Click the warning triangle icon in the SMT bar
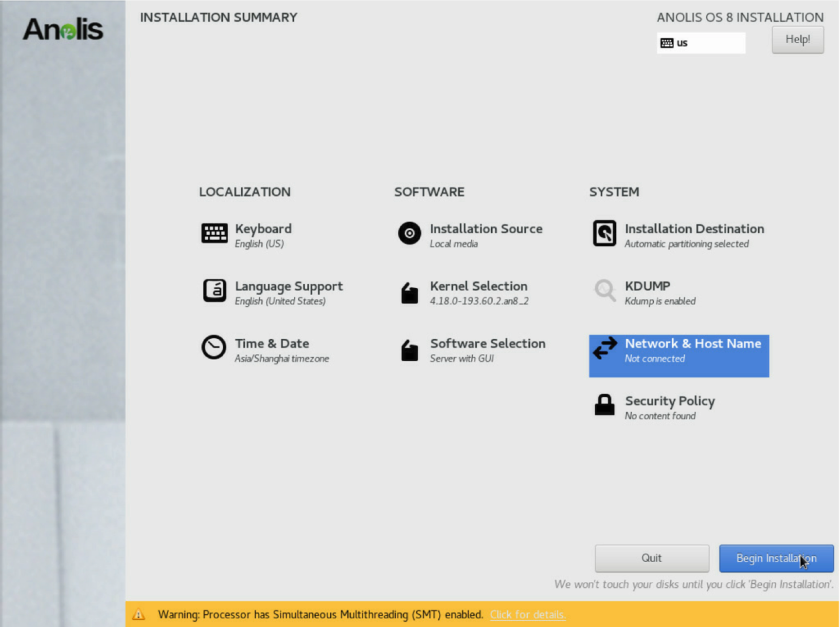This screenshot has height=627, width=840. (x=139, y=614)
